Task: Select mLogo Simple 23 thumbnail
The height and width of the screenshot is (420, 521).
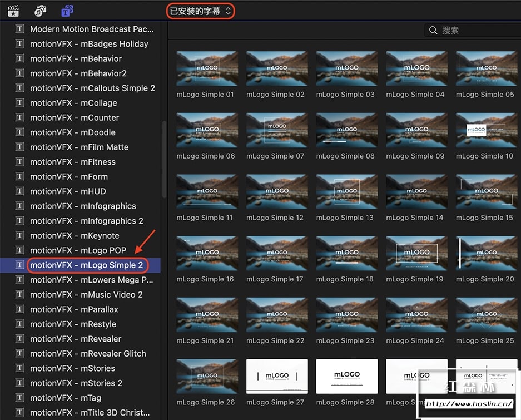Action: 346,315
